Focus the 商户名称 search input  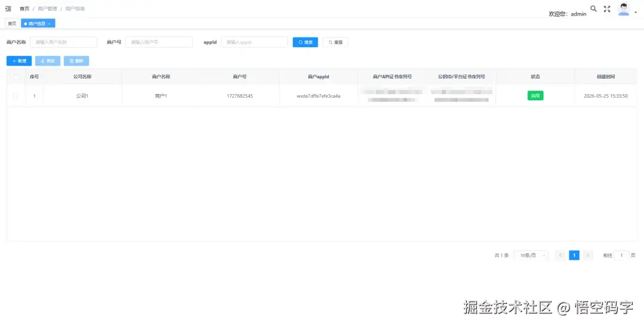click(64, 42)
